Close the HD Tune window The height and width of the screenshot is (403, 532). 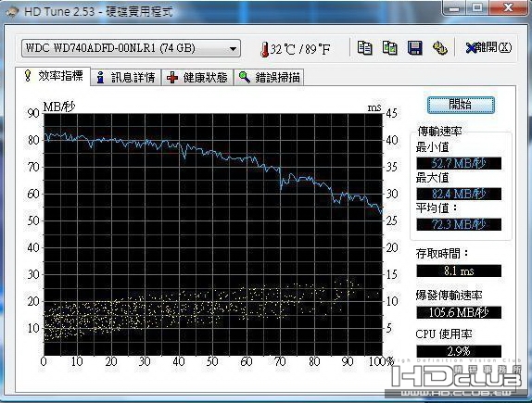(508, 7)
